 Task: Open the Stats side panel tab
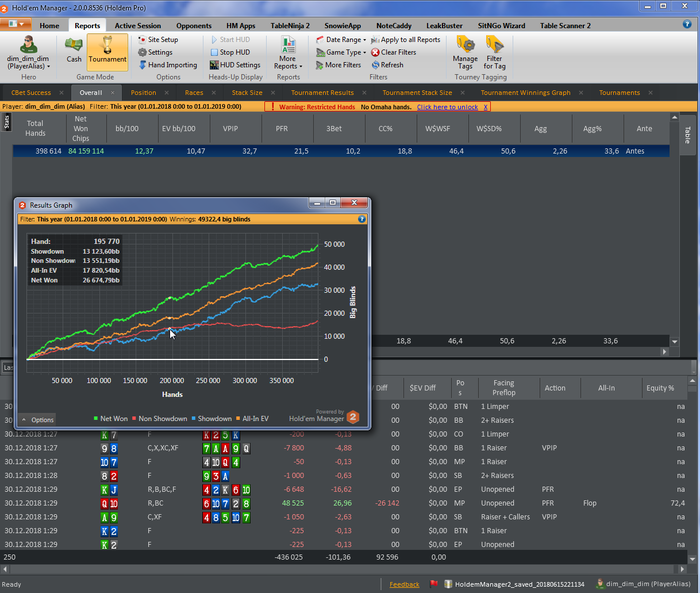[x=6, y=122]
